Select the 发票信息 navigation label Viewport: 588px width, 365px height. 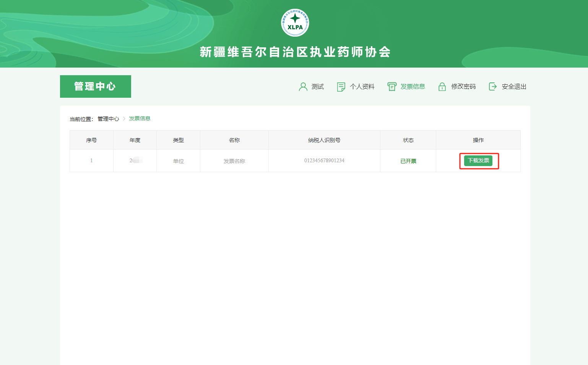(x=413, y=87)
